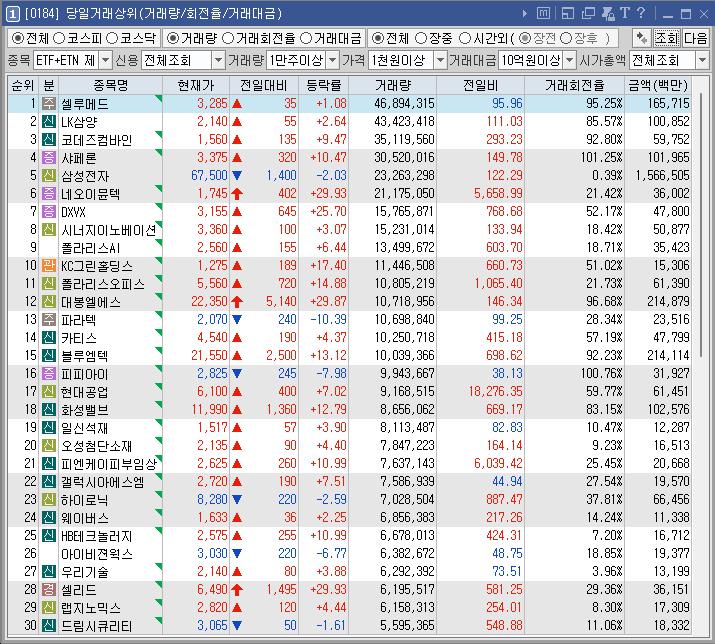This screenshot has width=715, height=644.
Task: Click the small right-arrow icon in title bar
Action: tap(524, 14)
